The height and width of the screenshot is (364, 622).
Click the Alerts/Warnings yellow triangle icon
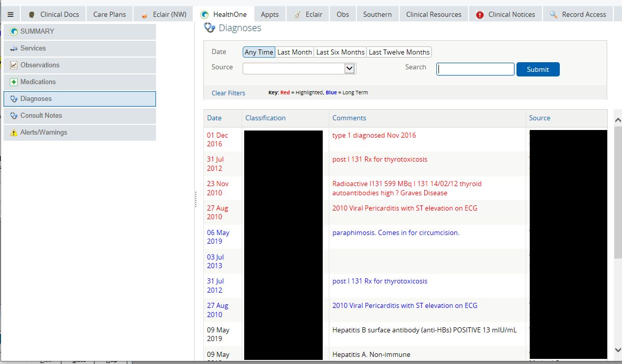tap(14, 133)
